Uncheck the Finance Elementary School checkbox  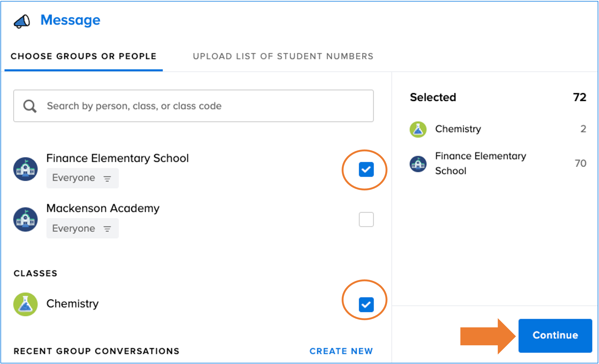click(x=366, y=169)
